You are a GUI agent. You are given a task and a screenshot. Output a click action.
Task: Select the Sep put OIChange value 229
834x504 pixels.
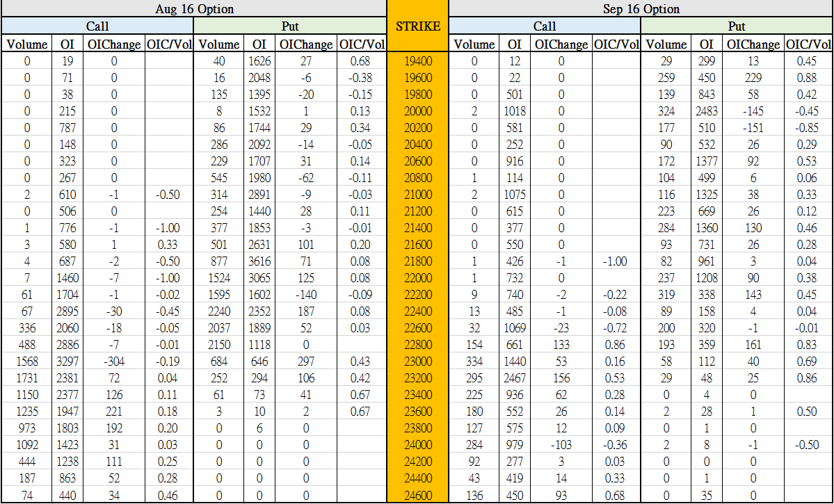click(753, 78)
